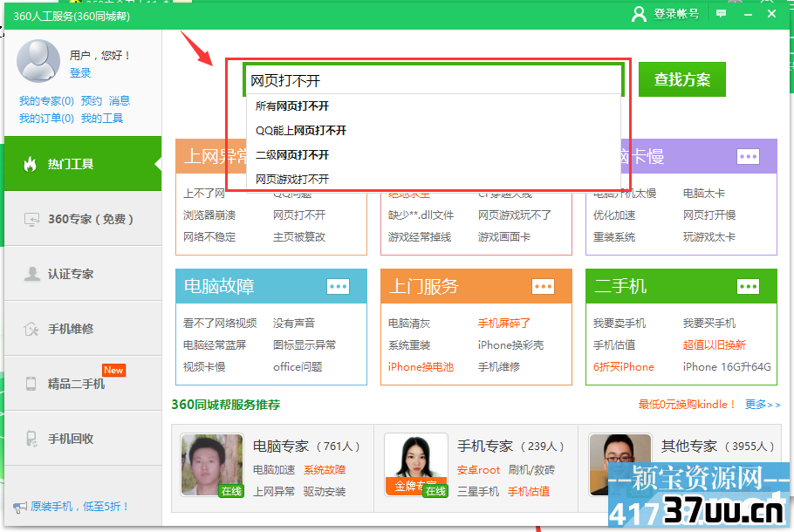Open 我的订单(0) link
Viewport: 794px width, 532px height.
(x=46, y=119)
